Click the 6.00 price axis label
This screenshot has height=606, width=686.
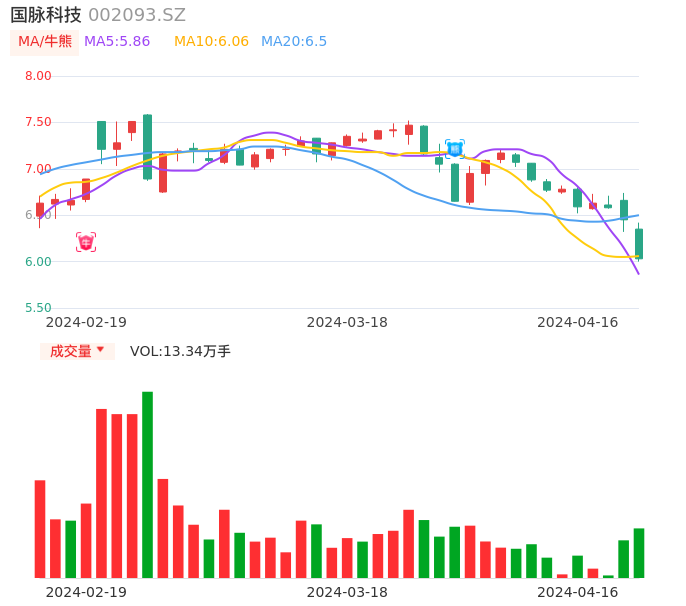(38, 262)
